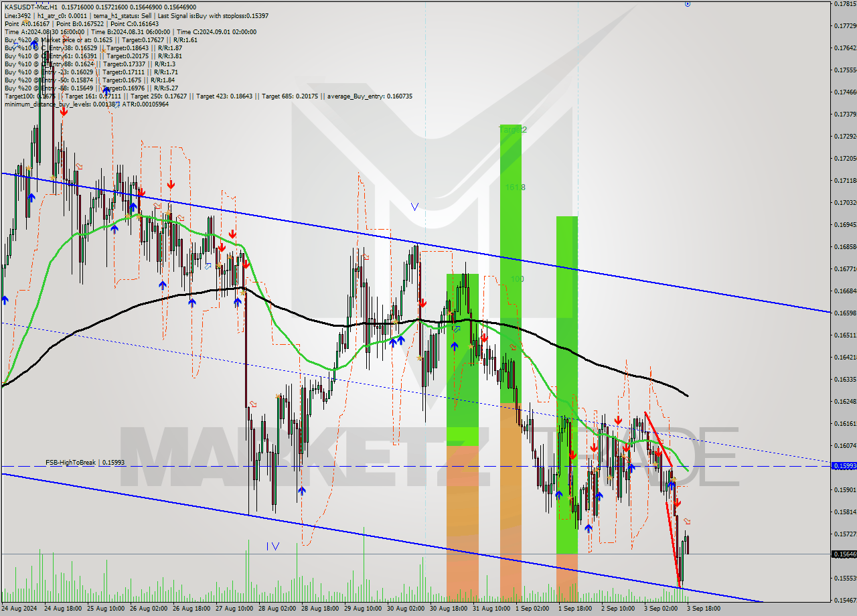Click the 0.16770 price axis label
The height and width of the screenshot is (616, 857).
tap(845, 268)
